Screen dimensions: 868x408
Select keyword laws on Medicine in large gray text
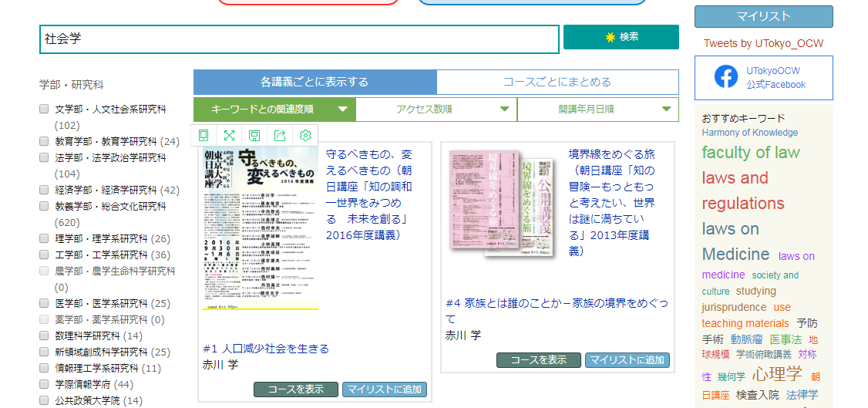coord(735,241)
